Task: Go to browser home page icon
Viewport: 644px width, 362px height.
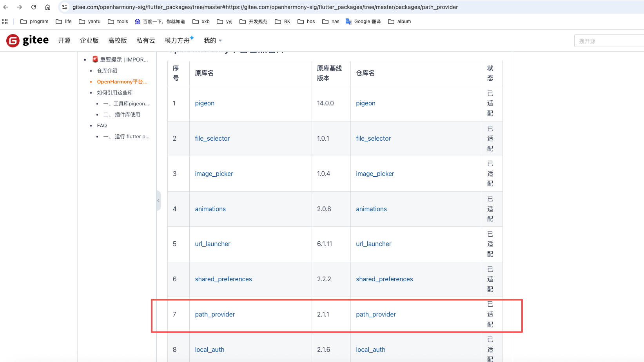Action: (48, 7)
